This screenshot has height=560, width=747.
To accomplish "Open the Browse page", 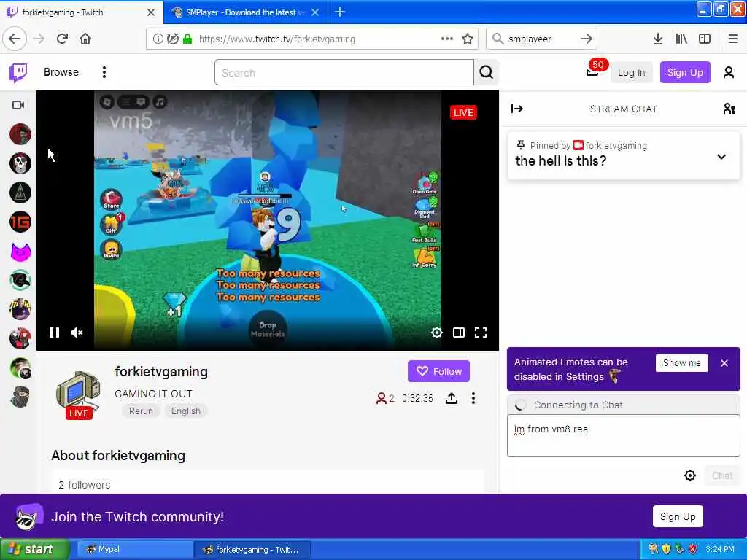I will 61,72.
